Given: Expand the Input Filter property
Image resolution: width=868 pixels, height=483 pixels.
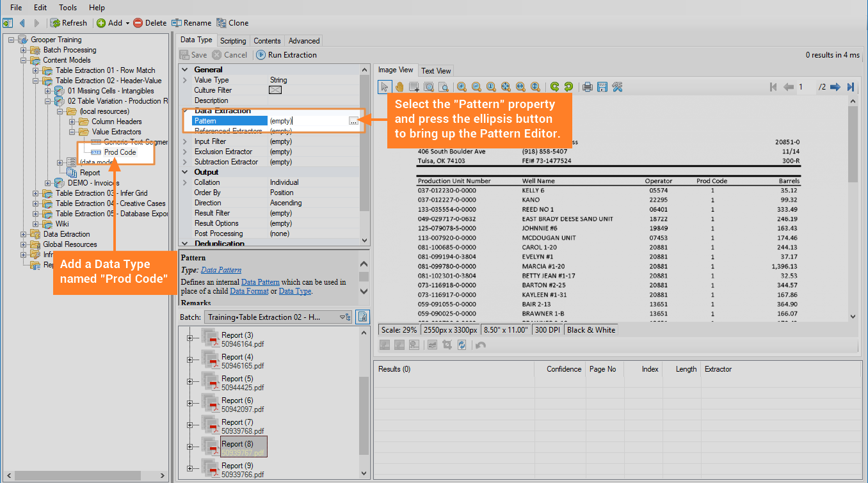Looking at the screenshot, I should point(185,141).
